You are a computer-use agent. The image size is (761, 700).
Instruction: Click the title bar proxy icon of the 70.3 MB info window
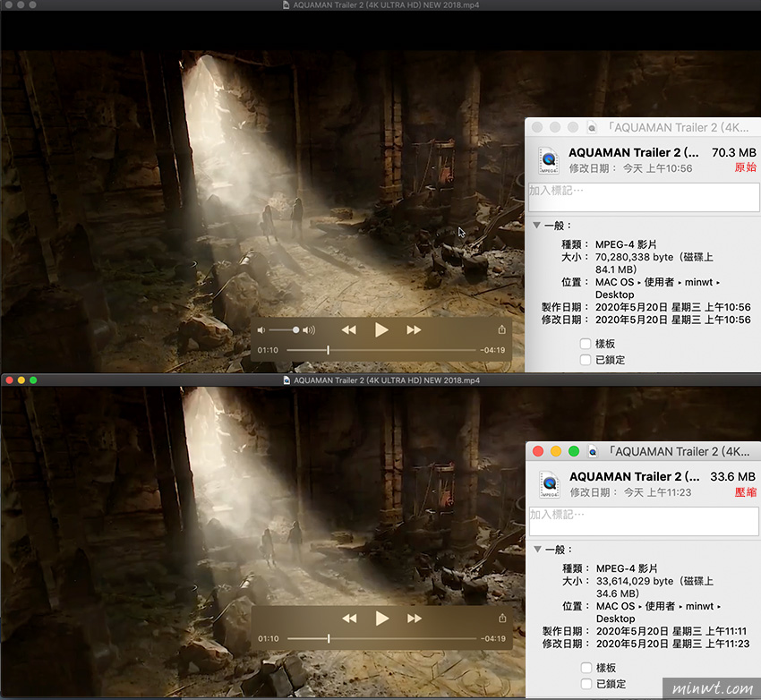tap(592, 128)
